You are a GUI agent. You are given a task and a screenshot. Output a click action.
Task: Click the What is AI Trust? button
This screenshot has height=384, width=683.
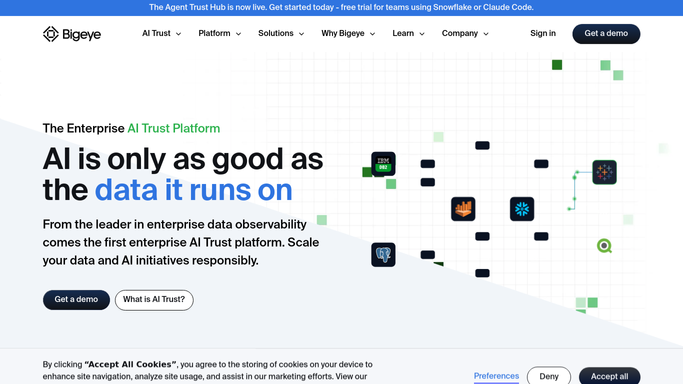point(154,300)
